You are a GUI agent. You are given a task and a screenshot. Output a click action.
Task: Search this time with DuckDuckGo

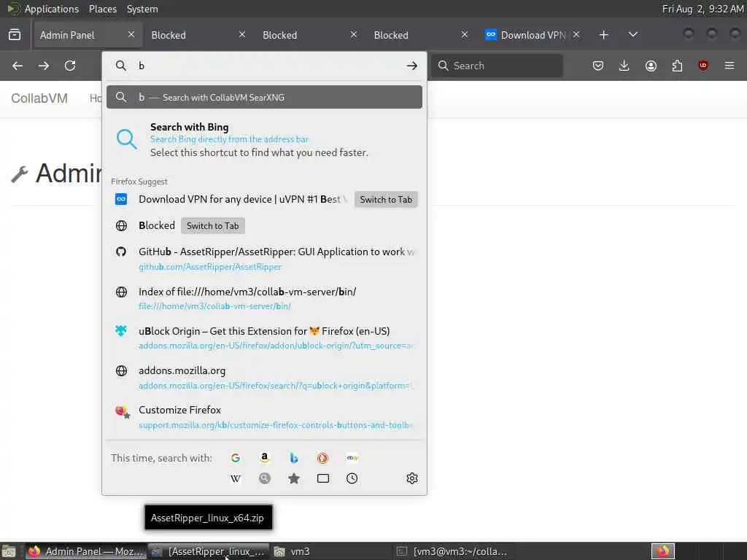pos(323,458)
